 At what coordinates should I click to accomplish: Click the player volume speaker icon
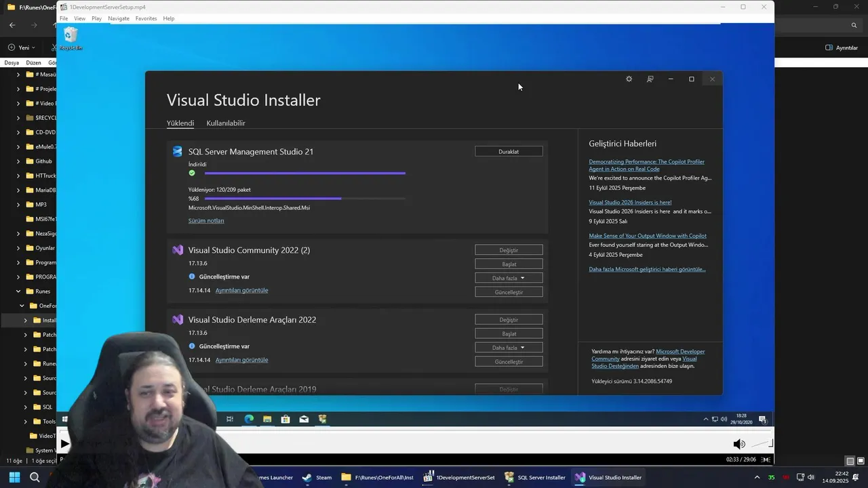739,444
